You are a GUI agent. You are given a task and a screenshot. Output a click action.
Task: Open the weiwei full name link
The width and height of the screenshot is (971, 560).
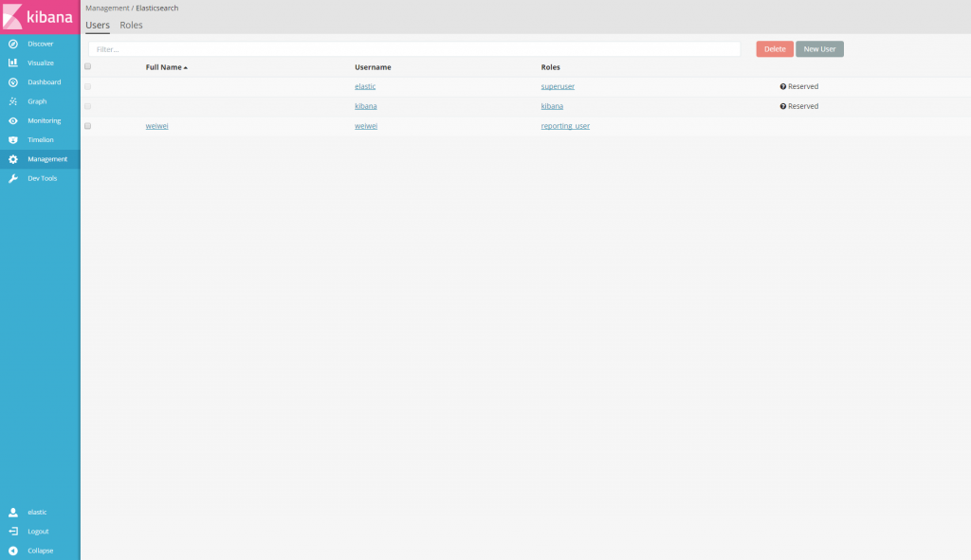(x=156, y=126)
